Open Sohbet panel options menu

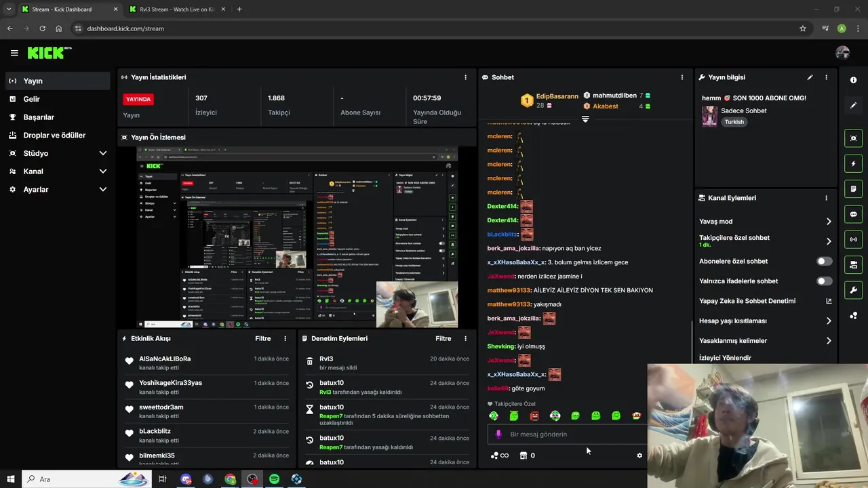682,77
